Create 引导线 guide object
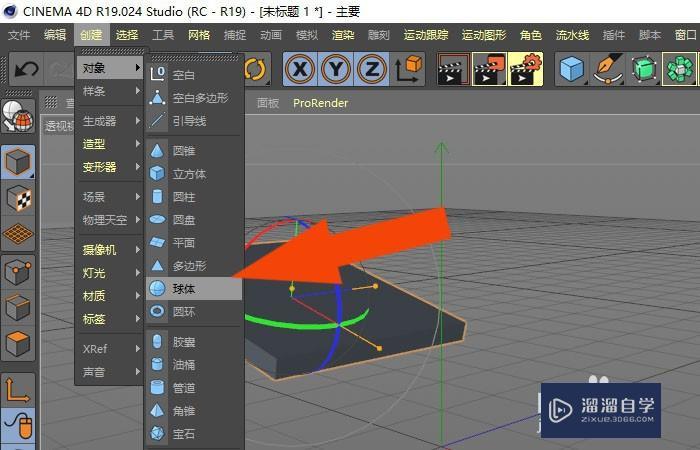700x450 pixels. pyautogui.click(x=194, y=121)
